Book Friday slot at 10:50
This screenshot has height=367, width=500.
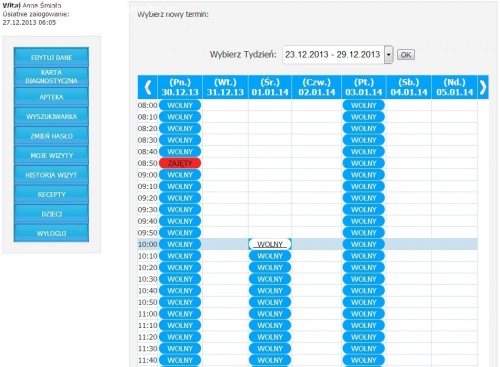click(x=364, y=302)
